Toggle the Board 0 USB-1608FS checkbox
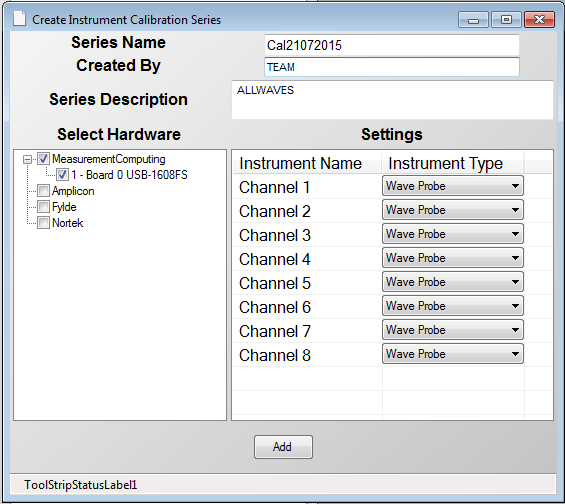Viewport: 565px width, 504px height. click(x=62, y=175)
